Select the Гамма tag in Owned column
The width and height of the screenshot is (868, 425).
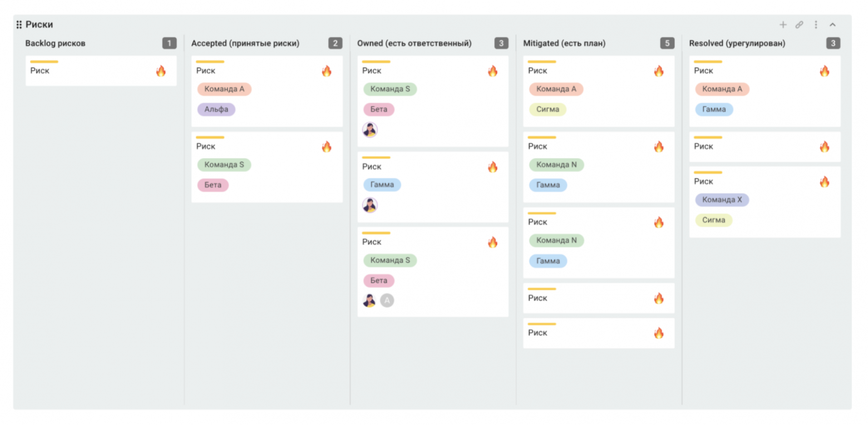pyautogui.click(x=382, y=185)
